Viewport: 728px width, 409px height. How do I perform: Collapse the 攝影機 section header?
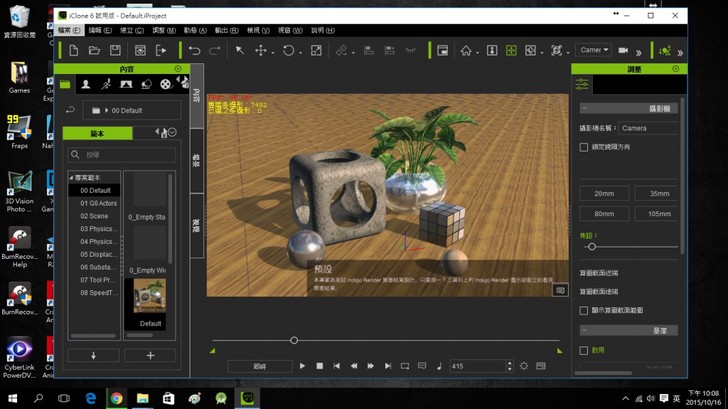click(629, 107)
